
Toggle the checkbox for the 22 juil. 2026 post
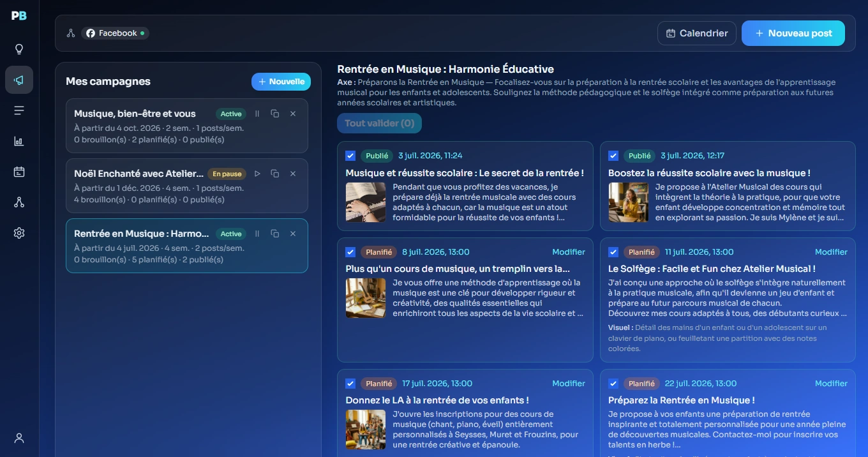point(613,384)
